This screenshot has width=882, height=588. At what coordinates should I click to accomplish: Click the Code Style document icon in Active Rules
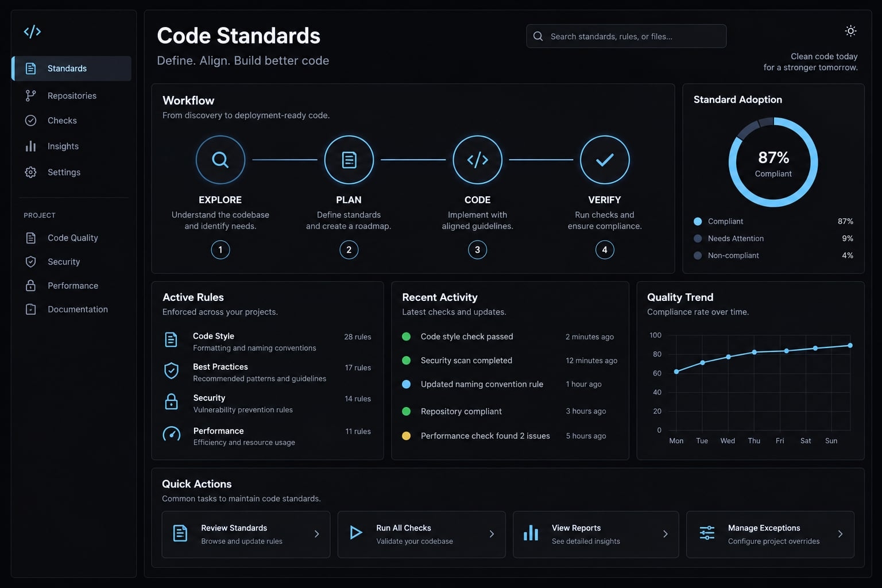[171, 340]
